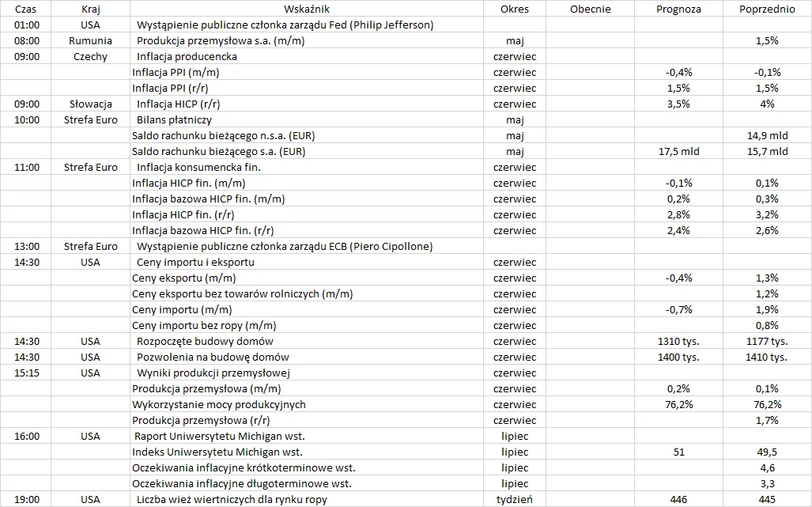Select "Saldo rachunku bieżącego s.a. (EUR)" label
The height and width of the screenshot is (507, 812).
(218, 152)
